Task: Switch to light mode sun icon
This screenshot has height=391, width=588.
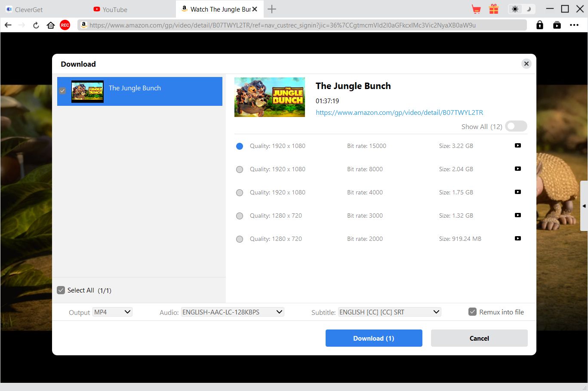Action: point(515,9)
